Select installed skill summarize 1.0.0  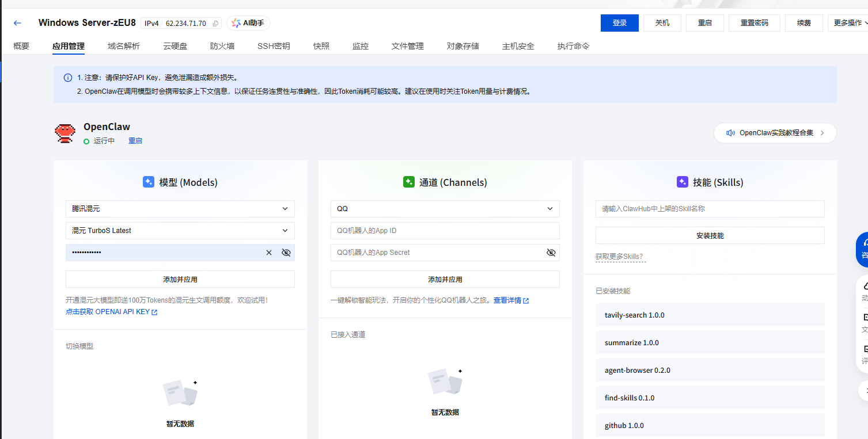pos(710,343)
